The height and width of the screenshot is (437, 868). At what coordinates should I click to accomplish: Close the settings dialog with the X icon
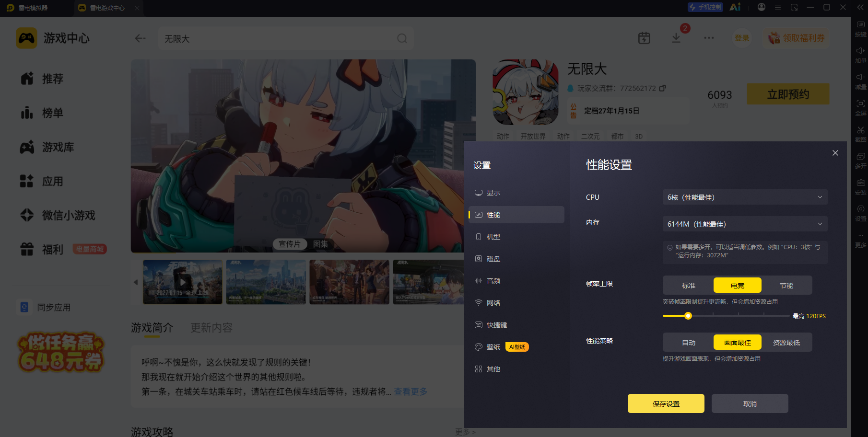835,153
